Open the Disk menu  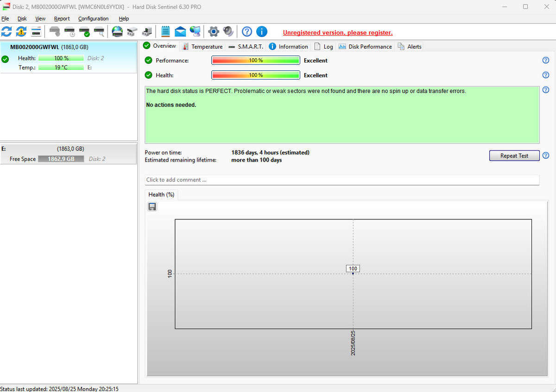pyautogui.click(x=22, y=19)
